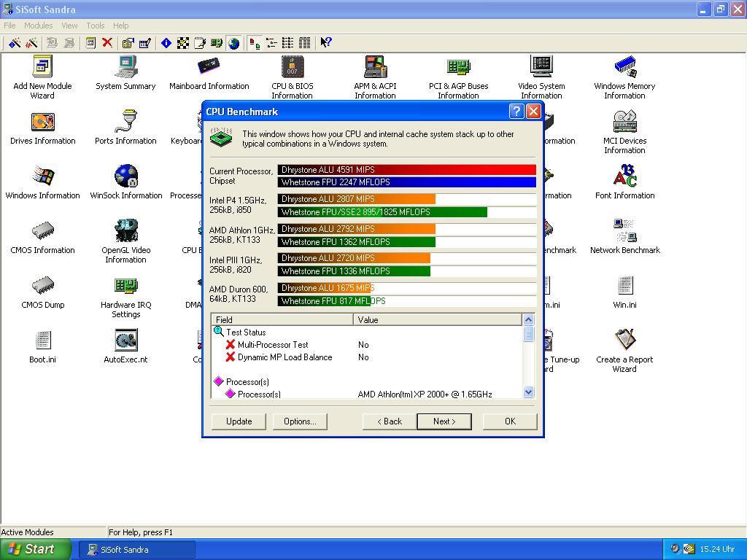Image resolution: width=747 pixels, height=560 pixels.
Task: Click the Update button
Action: pos(239,421)
